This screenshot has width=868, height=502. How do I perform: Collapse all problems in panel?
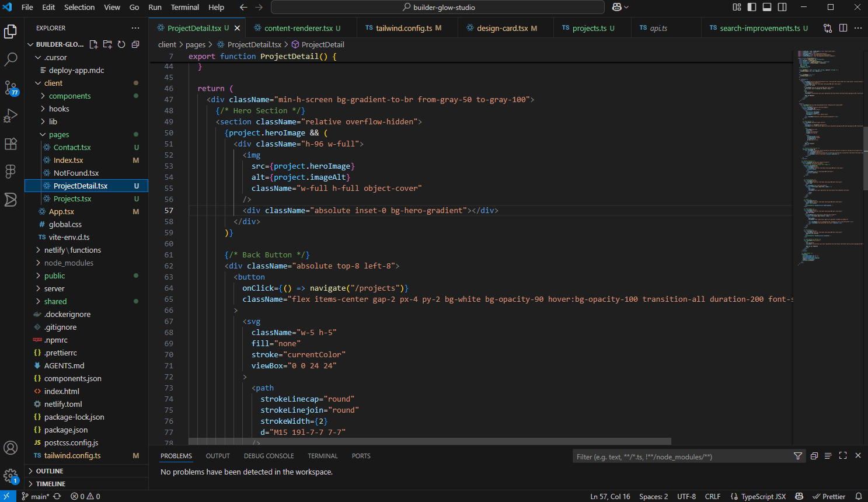[814, 456]
